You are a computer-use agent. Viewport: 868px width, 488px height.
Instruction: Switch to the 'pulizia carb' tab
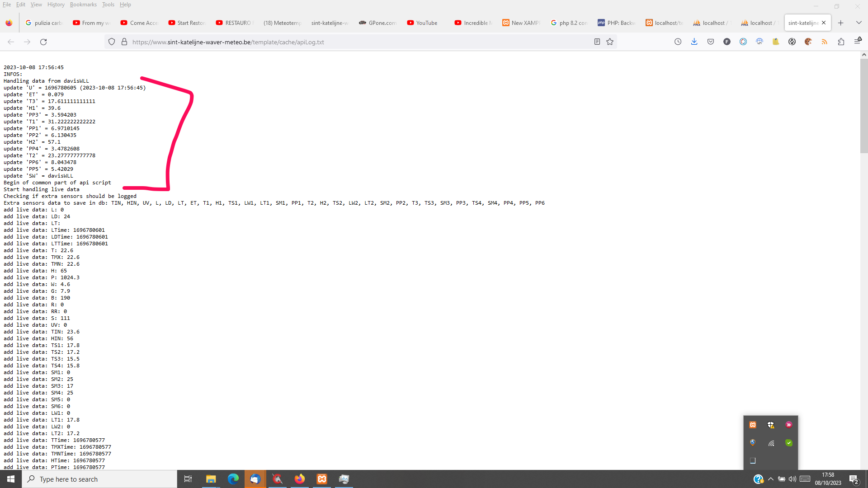tap(44, 23)
